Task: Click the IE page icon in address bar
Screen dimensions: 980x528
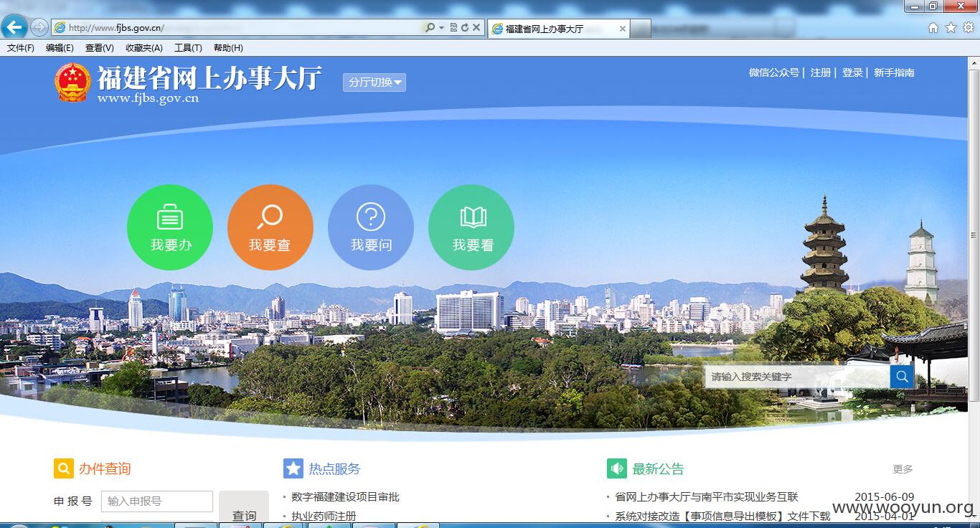Action: [x=60, y=27]
